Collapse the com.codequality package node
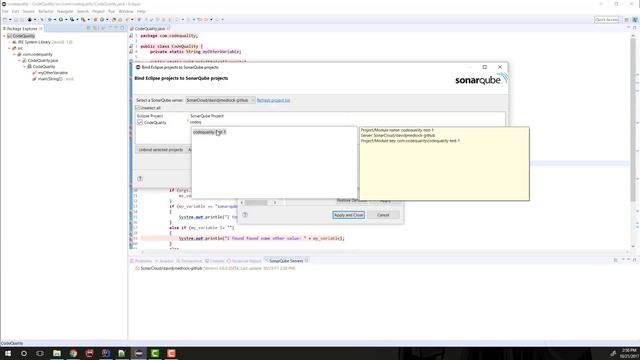 click(x=14, y=54)
